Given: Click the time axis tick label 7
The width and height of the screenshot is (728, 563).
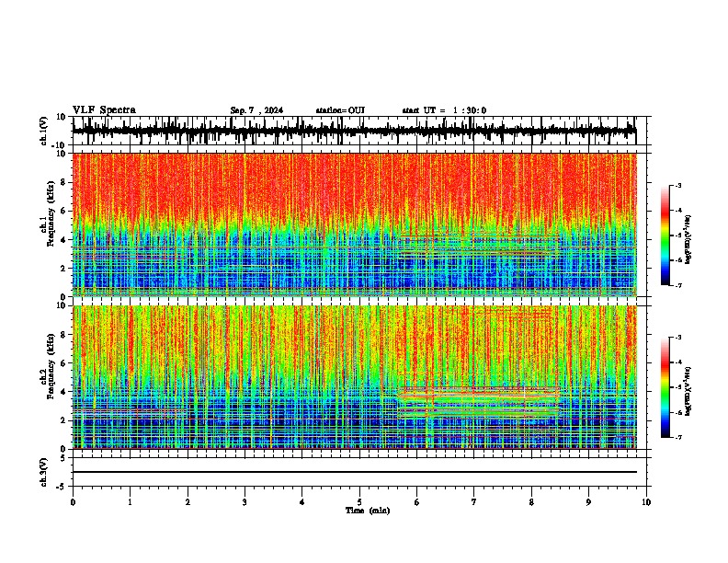Looking at the screenshot, I should pos(474,502).
